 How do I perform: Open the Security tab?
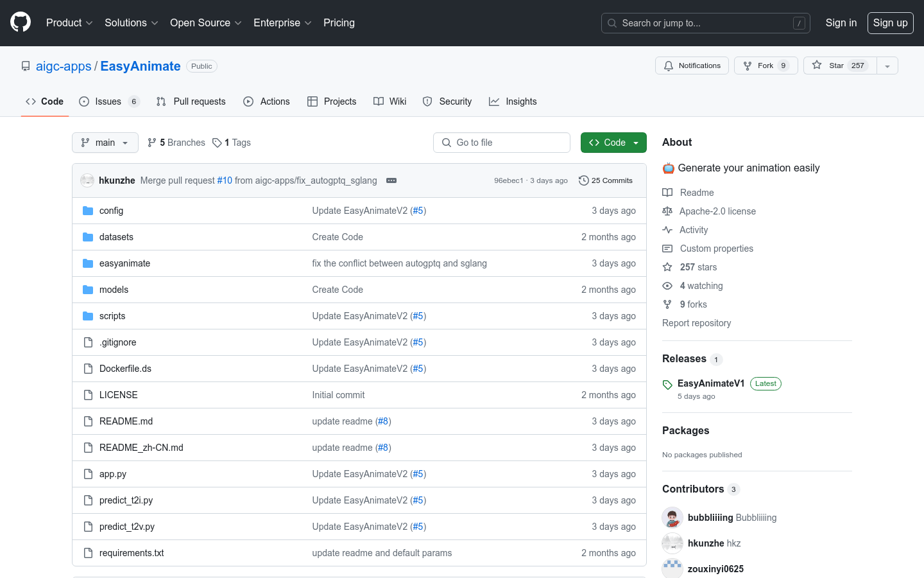(447, 101)
